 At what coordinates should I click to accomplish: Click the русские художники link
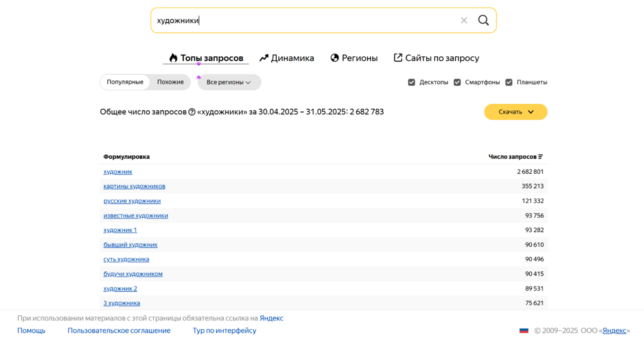point(132,201)
